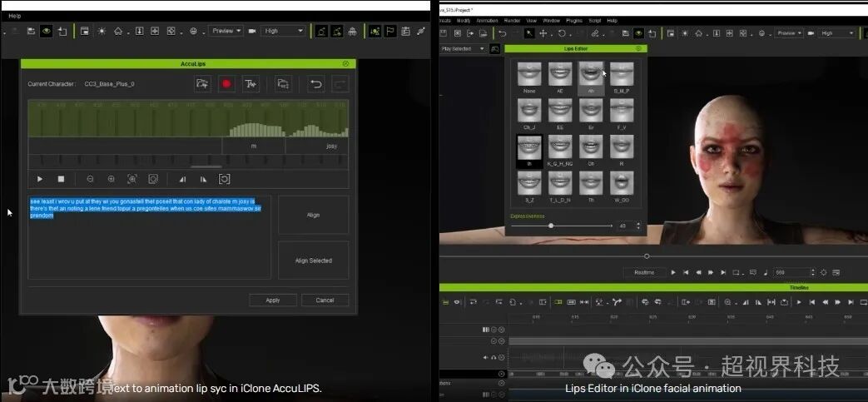Open the Animation menu in right window
Viewport: 868px width, 402px height.
[x=487, y=21]
